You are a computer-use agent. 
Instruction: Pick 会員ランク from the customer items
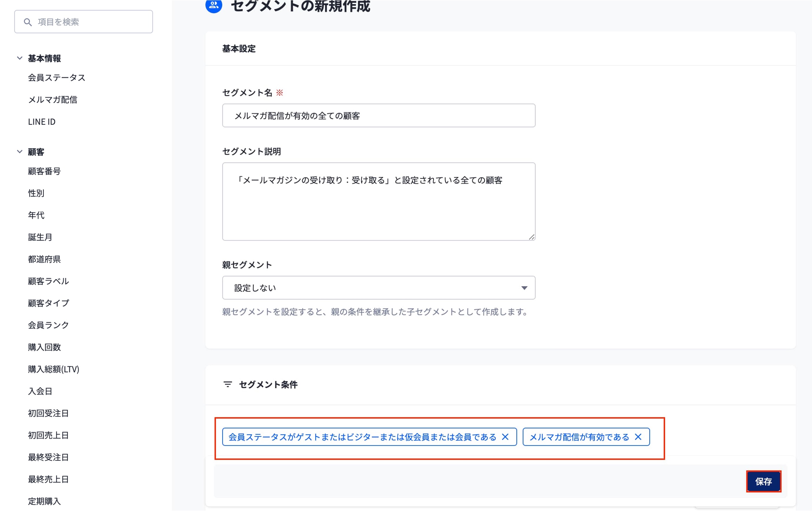click(x=48, y=325)
